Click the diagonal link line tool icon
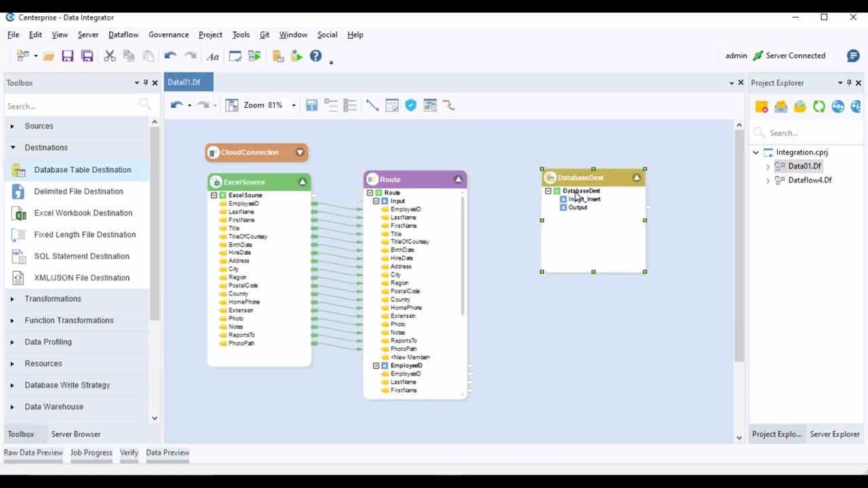 tap(372, 105)
